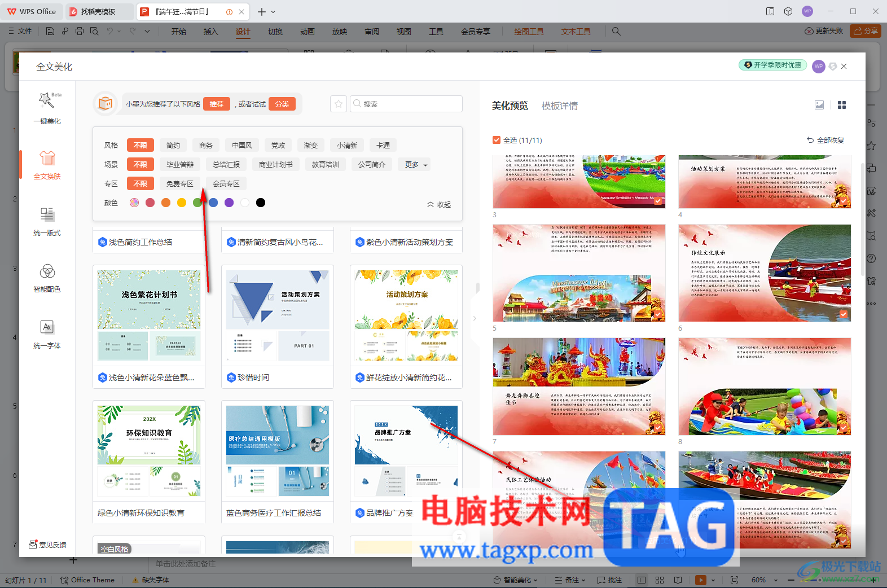887x588 pixels.
Task: Open the quick access toolbar dropdown arrow
Action: (x=147, y=32)
